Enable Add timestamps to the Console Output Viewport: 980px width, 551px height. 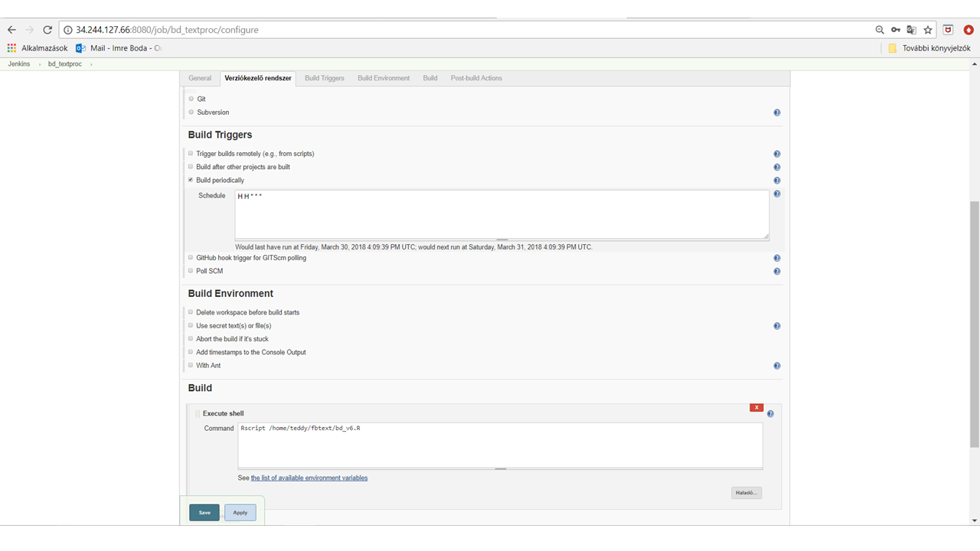[191, 352]
